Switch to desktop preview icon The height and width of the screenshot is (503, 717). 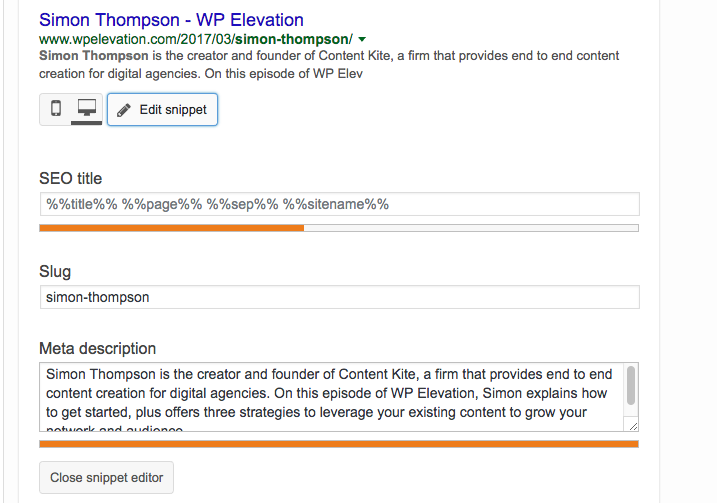coord(86,109)
